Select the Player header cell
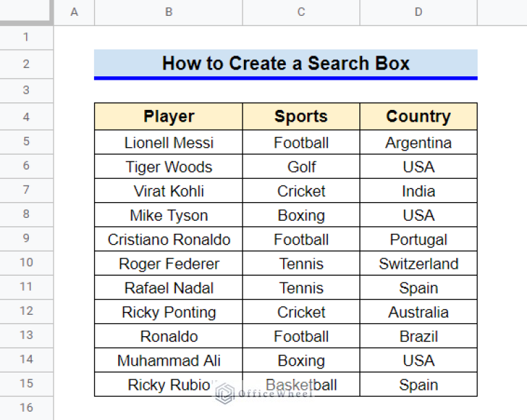 [168, 117]
